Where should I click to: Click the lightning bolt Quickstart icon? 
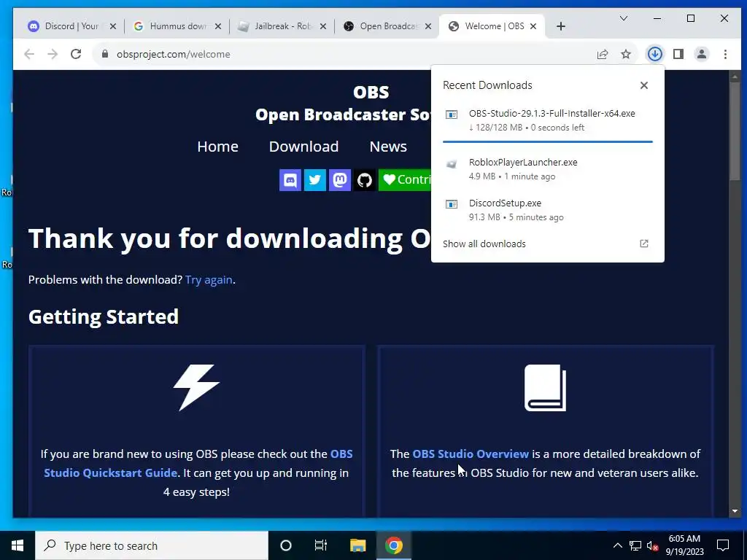pyautogui.click(x=196, y=388)
